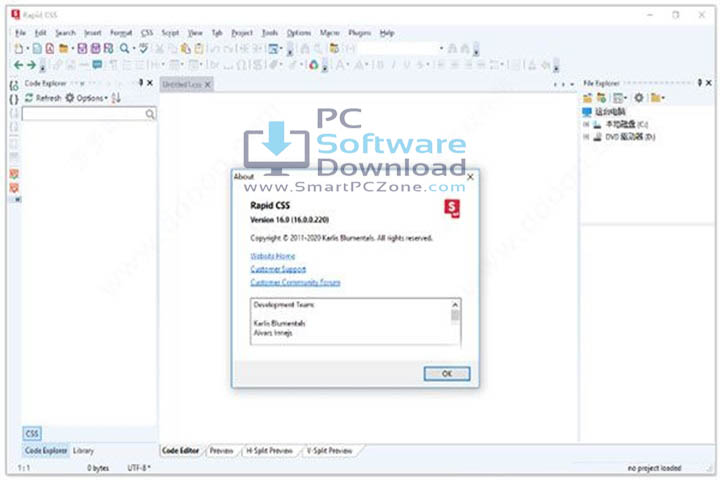Image resolution: width=720 pixels, height=480 pixels.
Task: Click the green Back arrow
Action: 18,65
